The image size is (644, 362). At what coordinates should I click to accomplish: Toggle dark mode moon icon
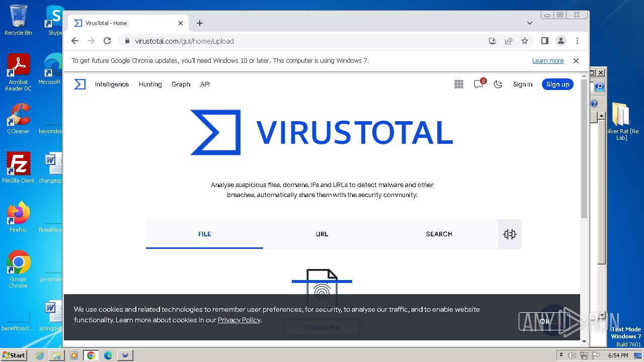498,84
